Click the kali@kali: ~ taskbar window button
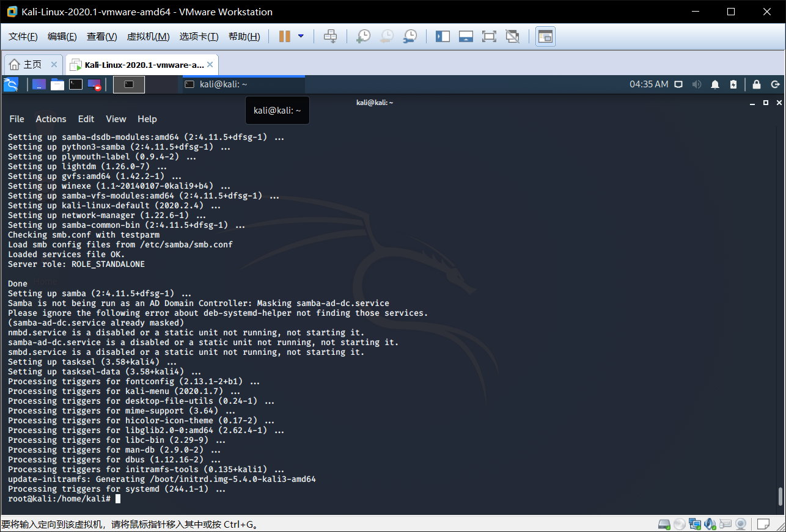 pos(244,84)
